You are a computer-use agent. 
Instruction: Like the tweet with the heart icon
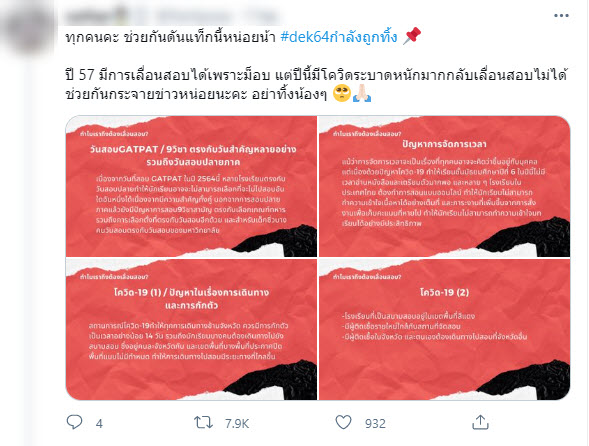(343, 423)
